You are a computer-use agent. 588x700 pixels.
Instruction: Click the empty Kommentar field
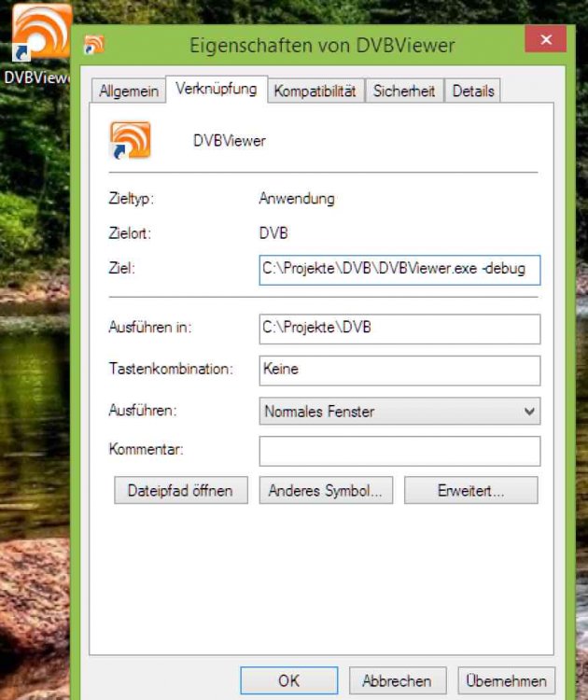[399, 451]
